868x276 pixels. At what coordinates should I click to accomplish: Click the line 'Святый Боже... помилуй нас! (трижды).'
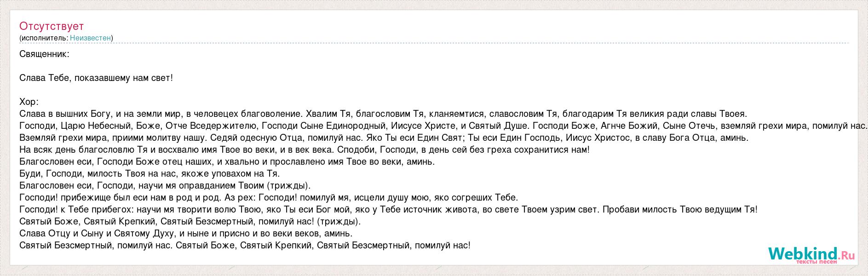point(190,221)
